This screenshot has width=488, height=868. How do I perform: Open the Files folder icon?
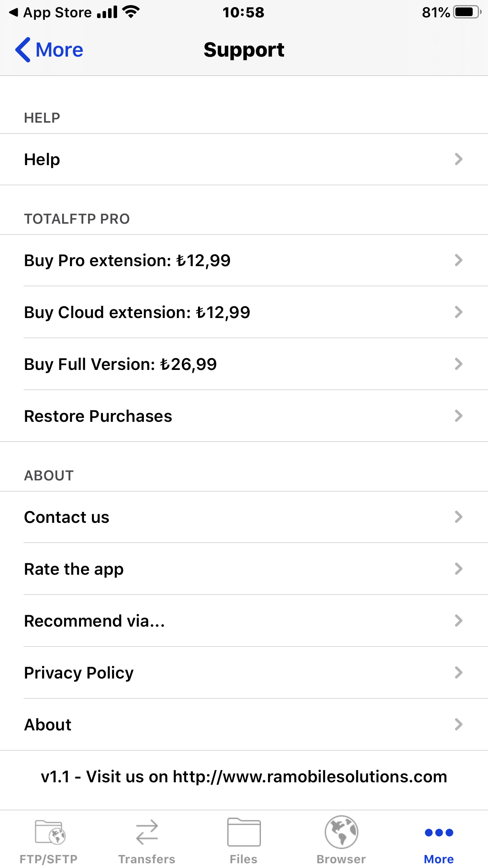point(244,832)
